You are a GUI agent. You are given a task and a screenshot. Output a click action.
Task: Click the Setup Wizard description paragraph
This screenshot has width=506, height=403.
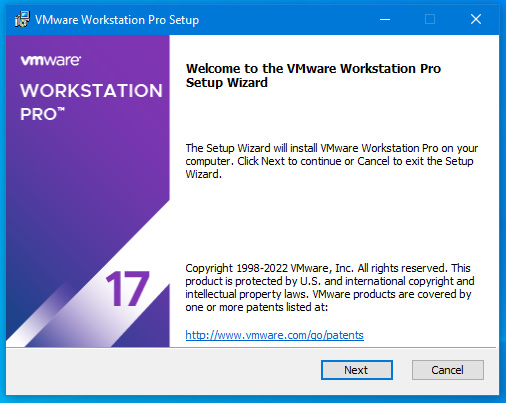click(332, 161)
